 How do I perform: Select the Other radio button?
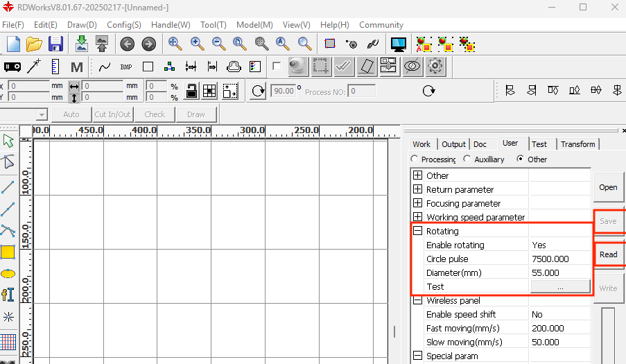click(520, 159)
